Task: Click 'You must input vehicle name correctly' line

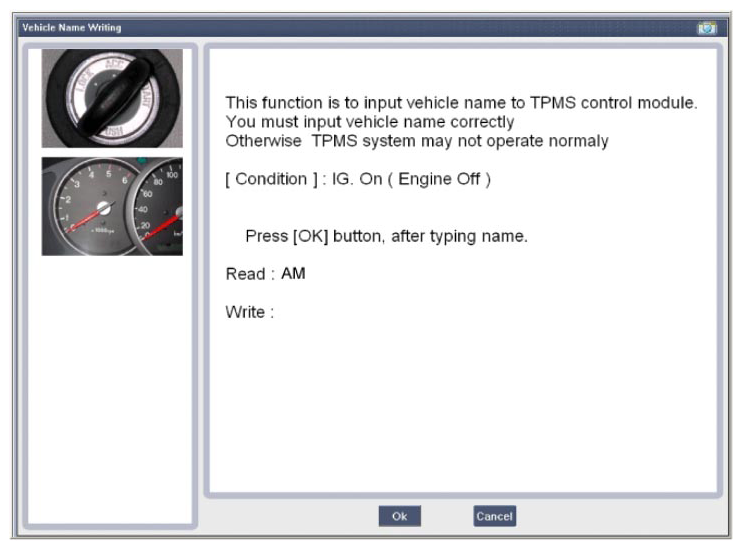Action: [x=370, y=122]
